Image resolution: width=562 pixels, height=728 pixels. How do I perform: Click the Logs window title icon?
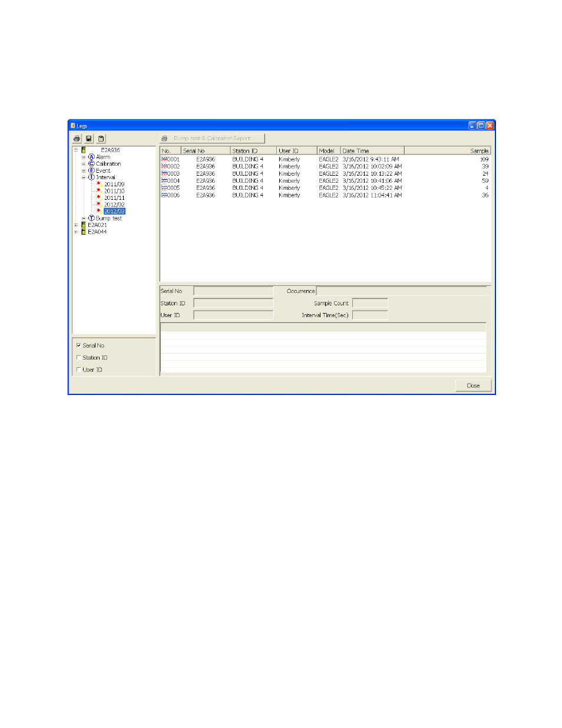[x=73, y=126]
